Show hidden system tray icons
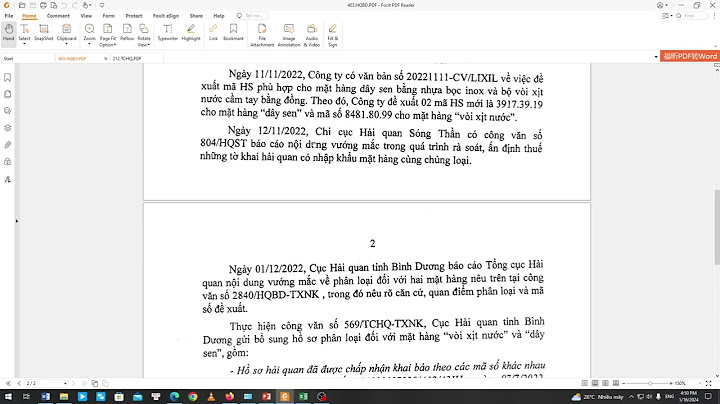This screenshot has width=720, height=404. [x=632, y=397]
